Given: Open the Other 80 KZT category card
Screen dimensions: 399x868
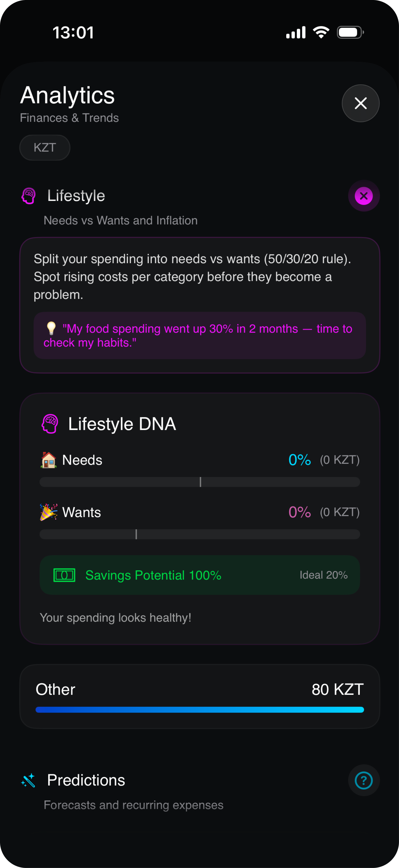Looking at the screenshot, I should [199, 696].
